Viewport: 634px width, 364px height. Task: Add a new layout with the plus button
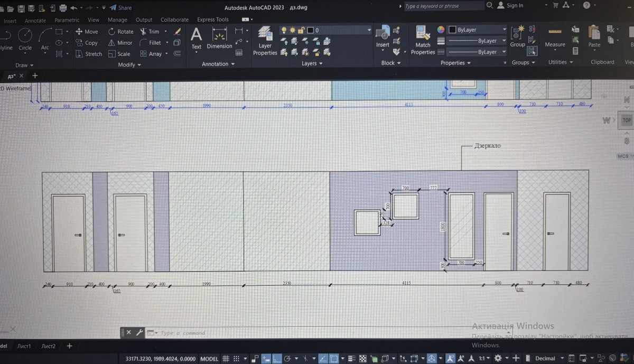tap(69, 347)
